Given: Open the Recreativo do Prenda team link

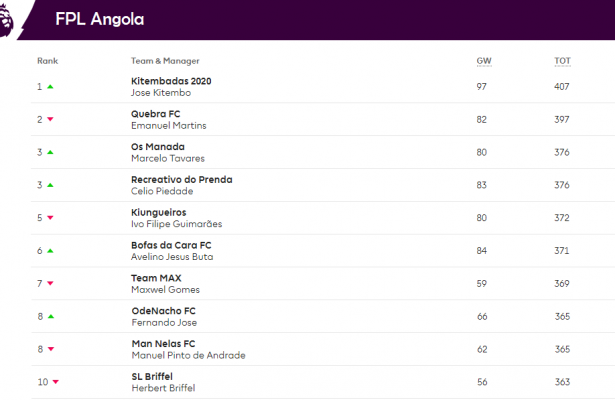Looking at the screenshot, I should point(181,179).
